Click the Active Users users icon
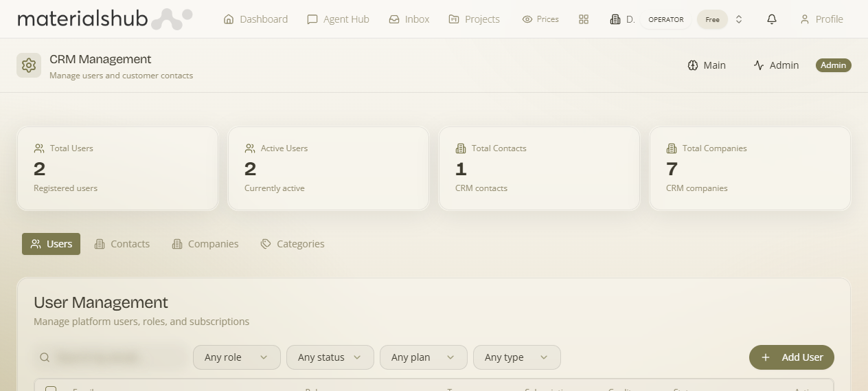 tap(250, 148)
